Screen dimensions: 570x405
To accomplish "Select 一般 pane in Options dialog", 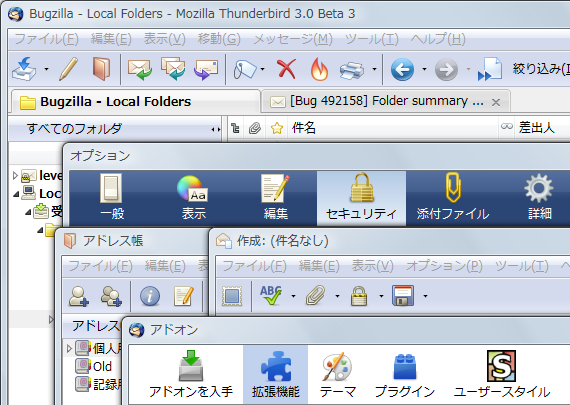I will tap(112, 198).
